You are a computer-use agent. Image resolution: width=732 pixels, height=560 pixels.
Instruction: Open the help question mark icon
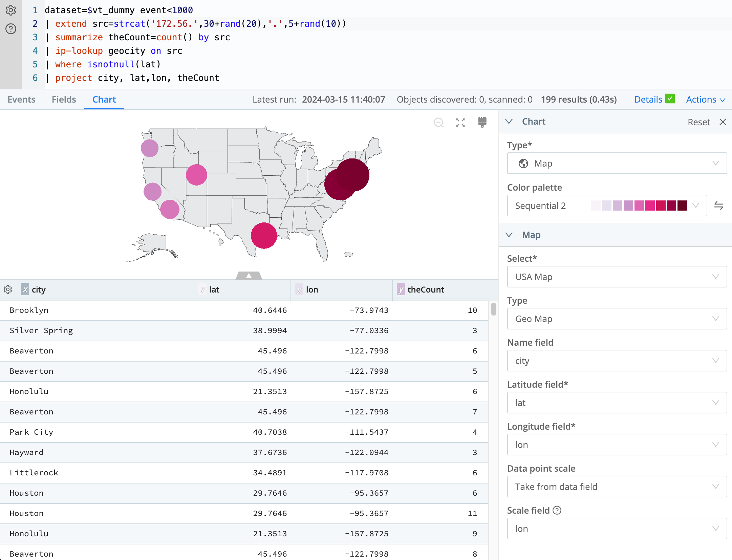tap(11, 29)
